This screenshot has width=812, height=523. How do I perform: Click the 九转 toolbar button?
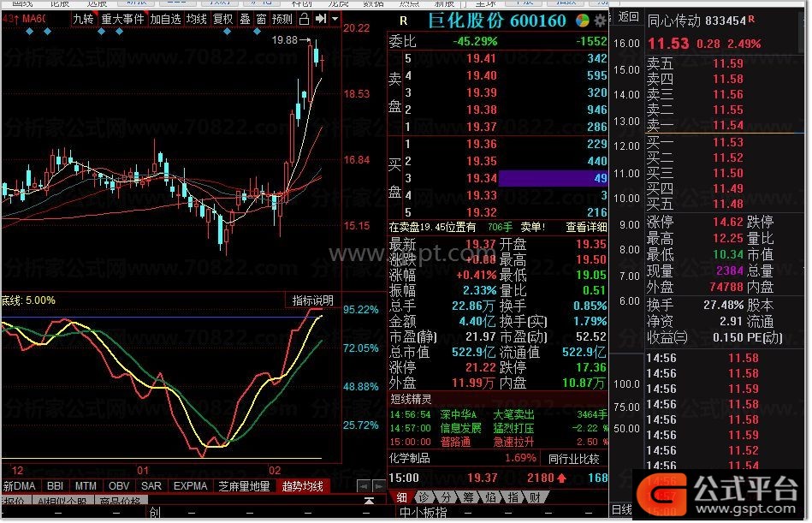[x=83, y=19]
